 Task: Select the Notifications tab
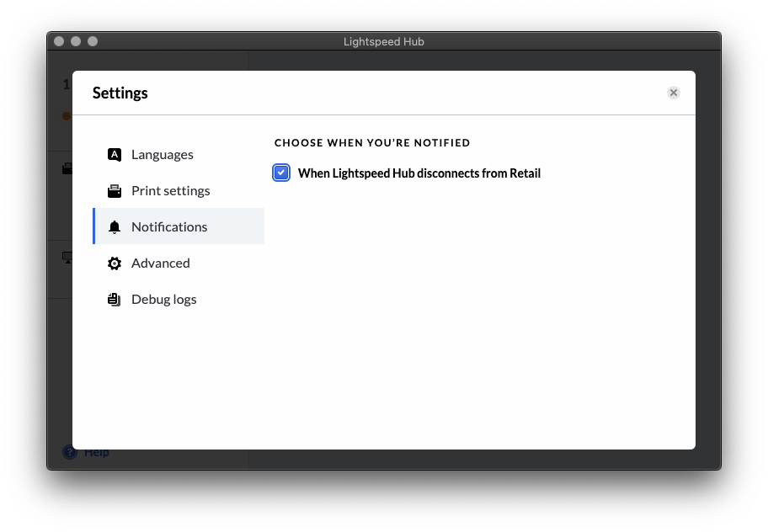click(x=179, y=226)
